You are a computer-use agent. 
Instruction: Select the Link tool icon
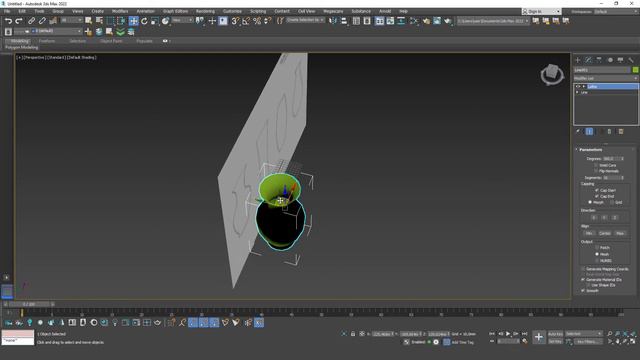[x=31, y=21]
